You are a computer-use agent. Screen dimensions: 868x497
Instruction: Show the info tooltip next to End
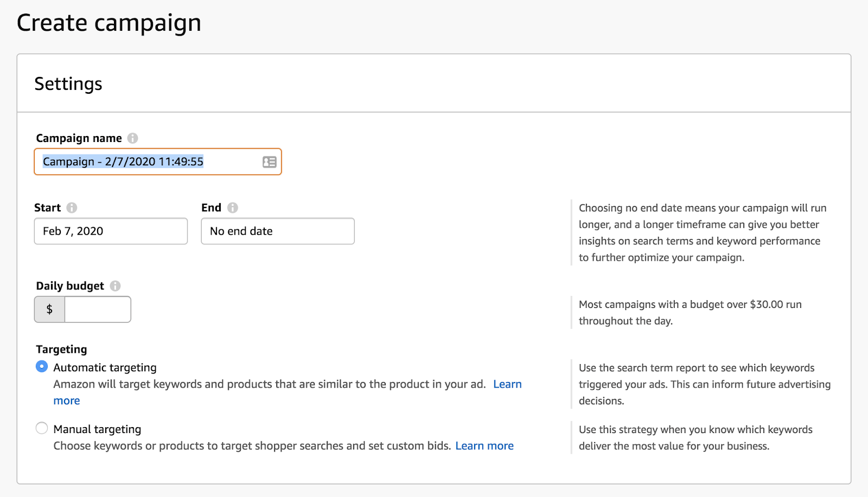233,208
